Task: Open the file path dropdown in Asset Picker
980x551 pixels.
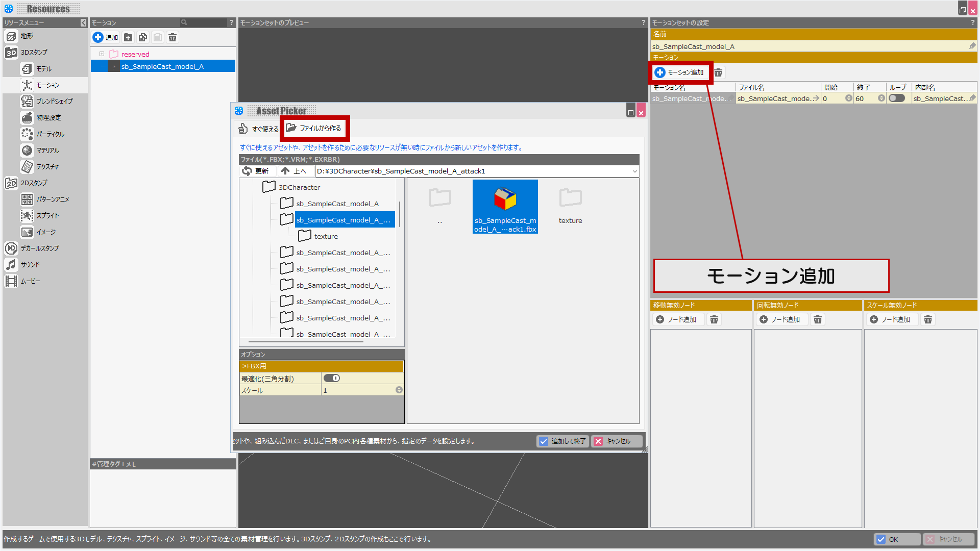Action: pos(634,171)
